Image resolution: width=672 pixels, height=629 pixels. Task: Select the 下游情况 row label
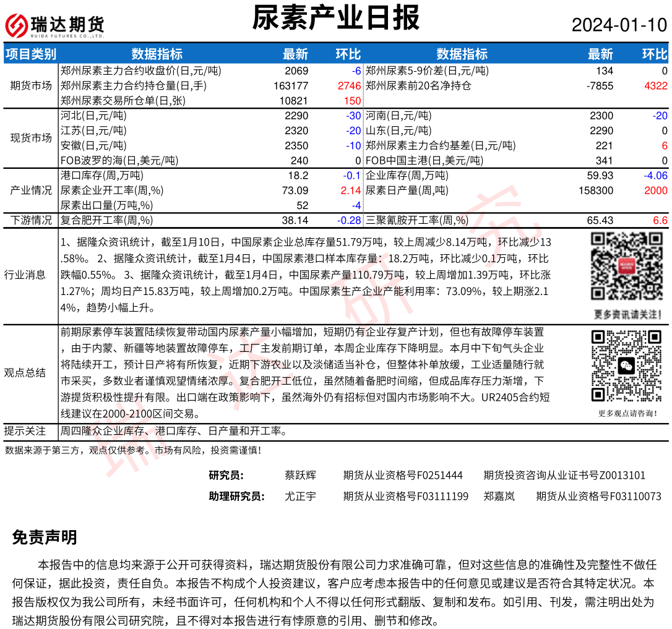(31, 220)
